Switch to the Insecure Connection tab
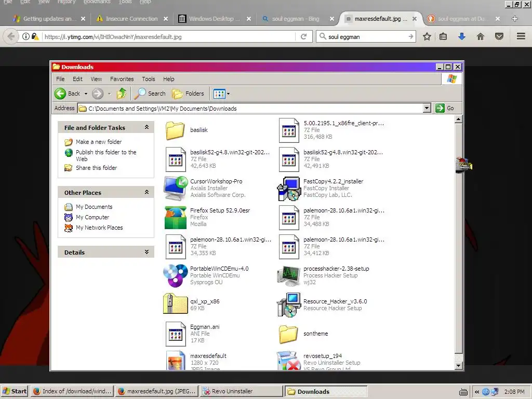This screenshot has width=532, height=399. (131, 19)
